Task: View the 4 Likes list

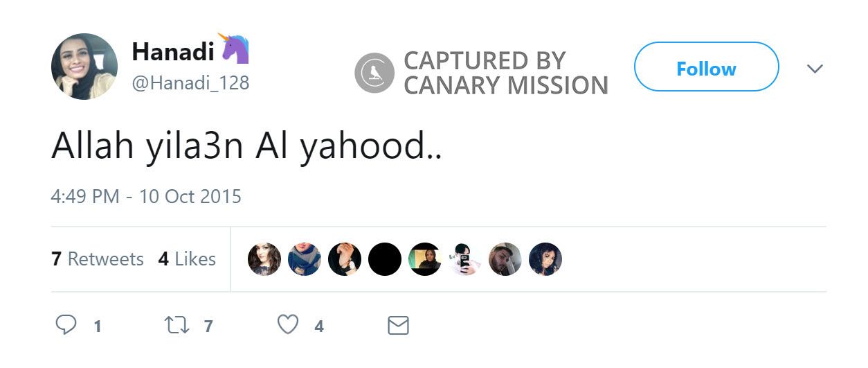Action: coord(187,259)
